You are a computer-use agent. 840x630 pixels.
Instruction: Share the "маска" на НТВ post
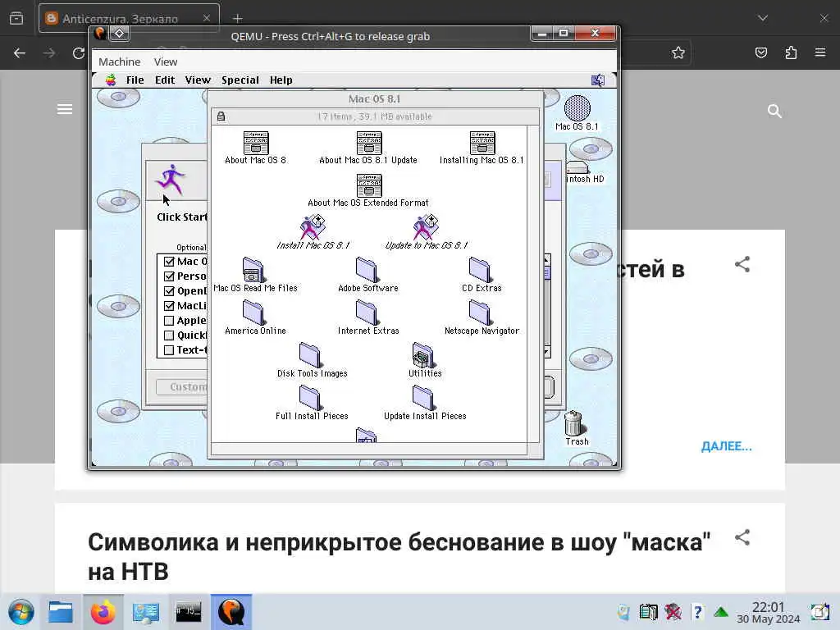(x=742, y=536)
